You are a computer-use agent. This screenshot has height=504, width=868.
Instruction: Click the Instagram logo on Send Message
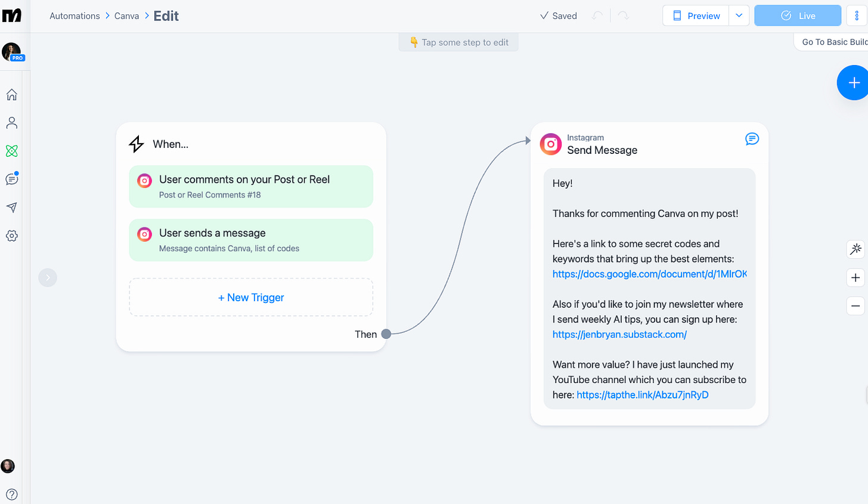[551, 144]
